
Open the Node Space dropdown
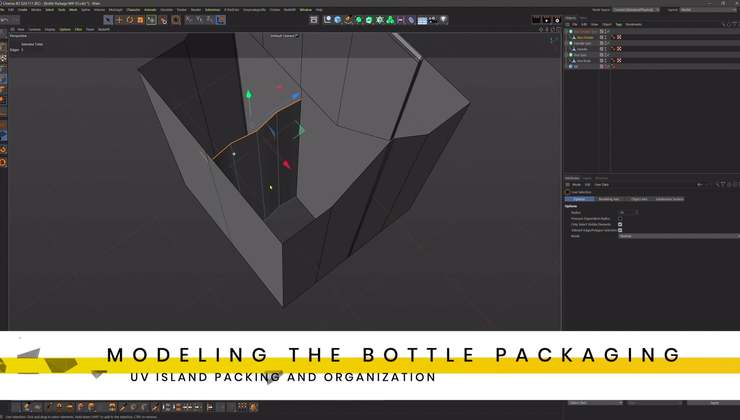pos(636,9)
